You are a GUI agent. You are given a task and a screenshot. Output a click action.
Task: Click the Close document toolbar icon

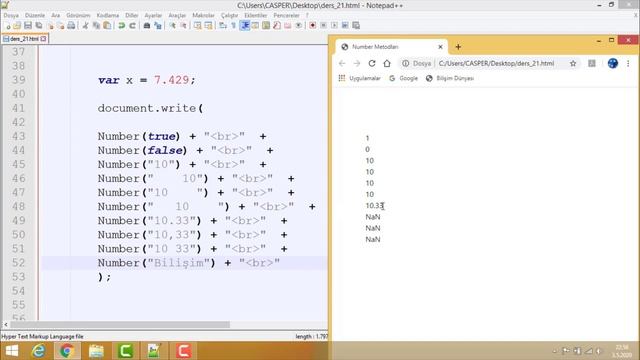point(50,25)
